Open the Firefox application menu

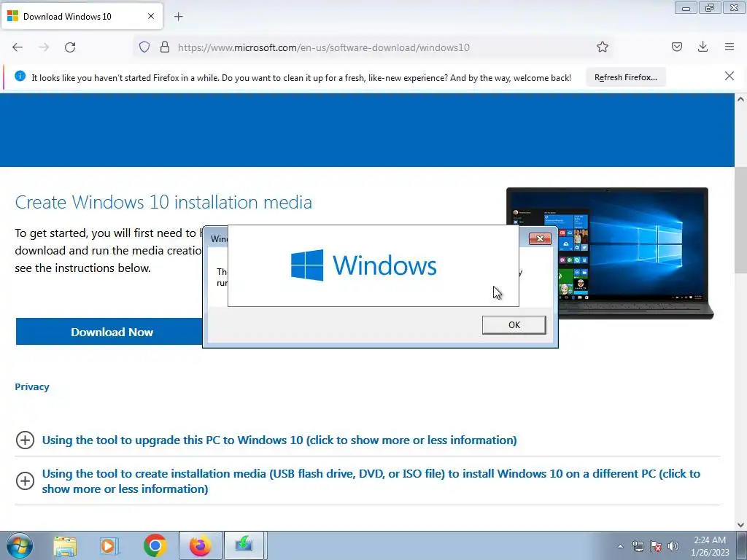tap(729, 47)
